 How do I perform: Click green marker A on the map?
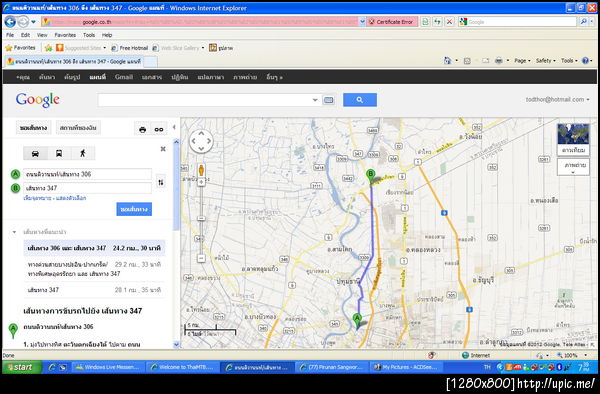357,321
